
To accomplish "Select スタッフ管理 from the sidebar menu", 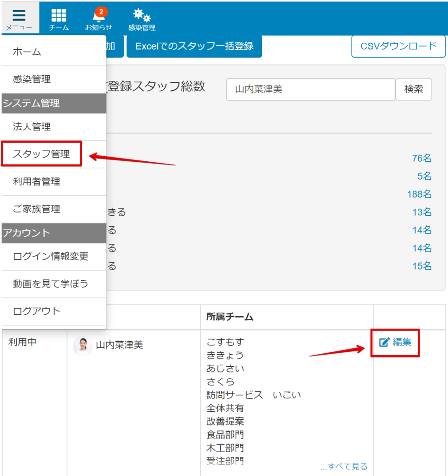I will pos(40,154).
